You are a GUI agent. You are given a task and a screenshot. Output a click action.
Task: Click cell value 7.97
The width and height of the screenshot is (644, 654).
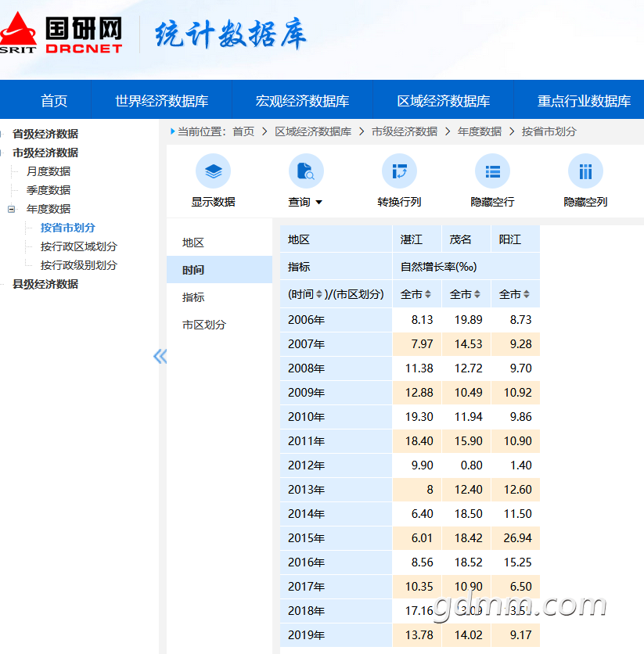(422, 344)
